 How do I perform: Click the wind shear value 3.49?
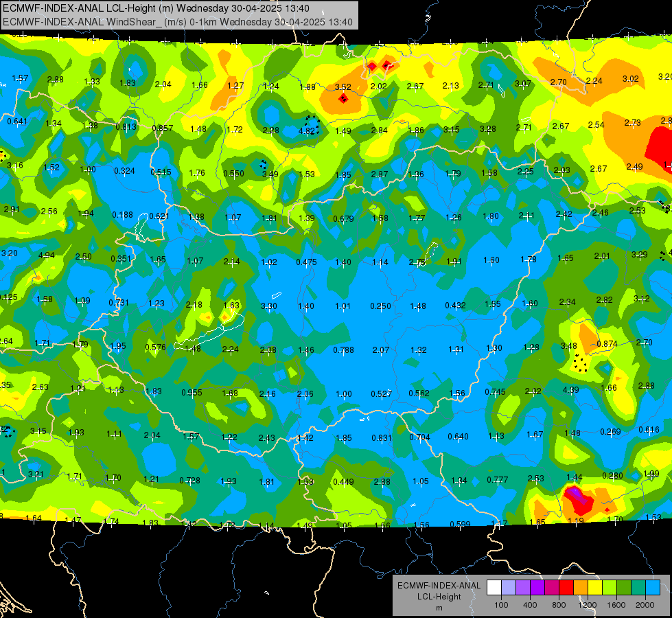click(x=270, y=174)
